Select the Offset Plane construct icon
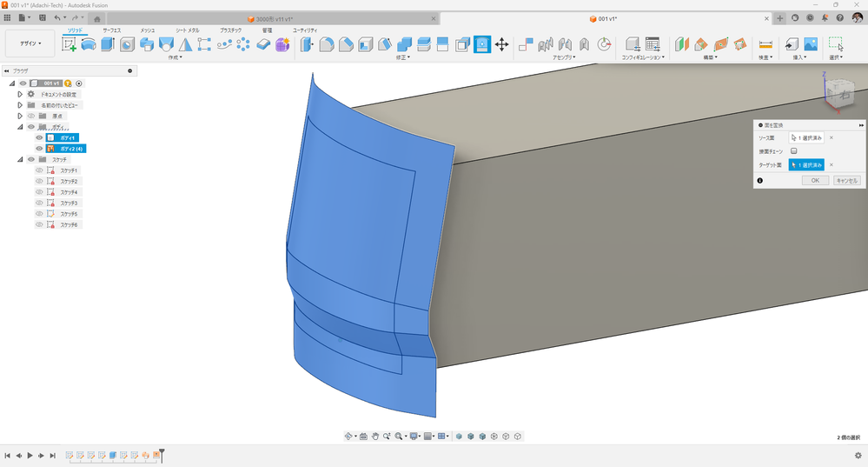The width and height of the screenshot is (868, 467). point(681,44)
